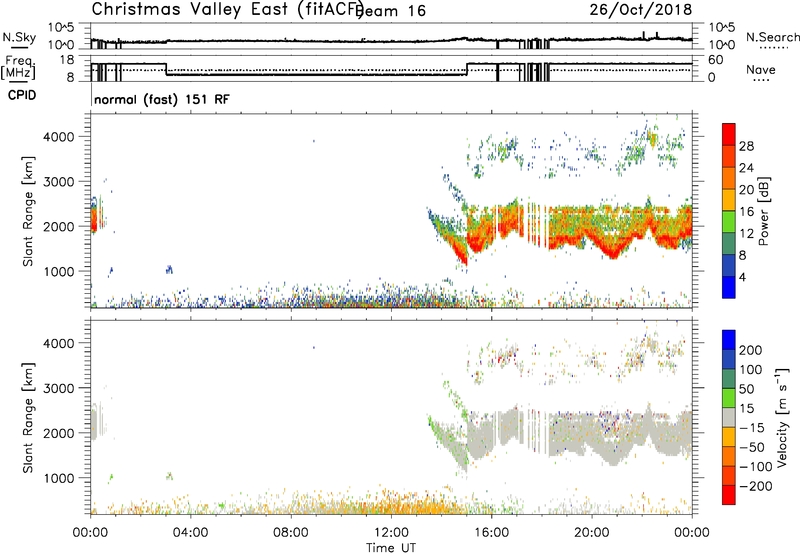Click the '16:00' time axis label
Screen dimensions: 800x554
(x=491, y=533)
